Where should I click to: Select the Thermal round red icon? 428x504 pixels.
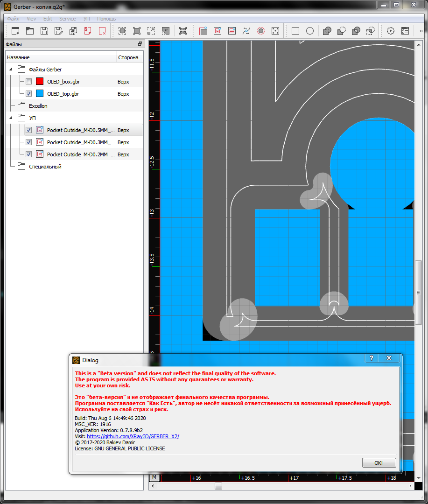point(261,31)
